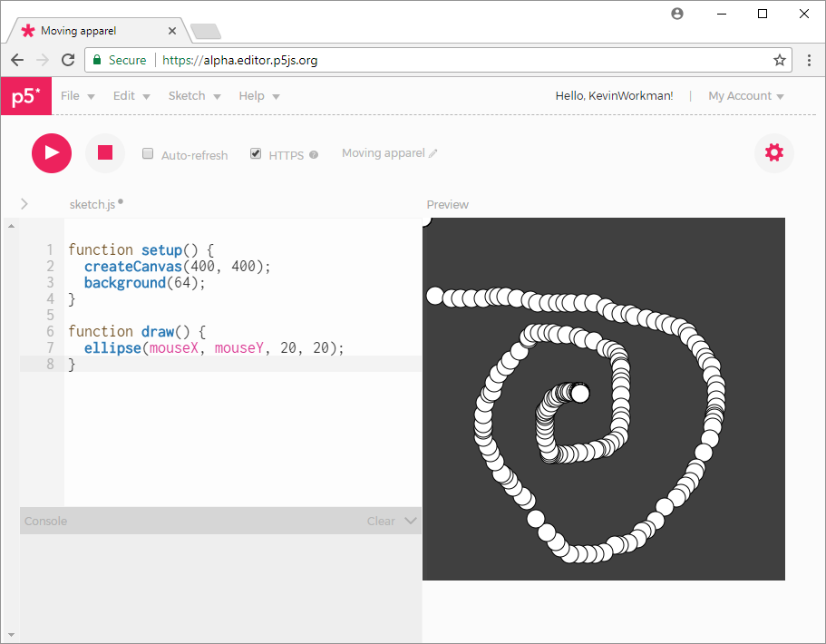Image resolution: width=826 pixels, height=644 pixels.
Task: Enable the Auto-refresh checkbox
Action: (x=148, y=154)
